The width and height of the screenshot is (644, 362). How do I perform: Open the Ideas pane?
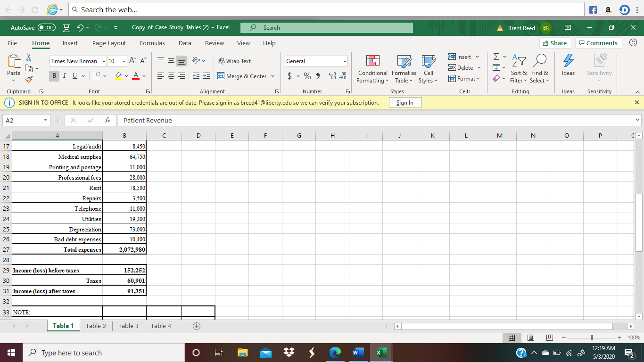(x=568, y=66)
